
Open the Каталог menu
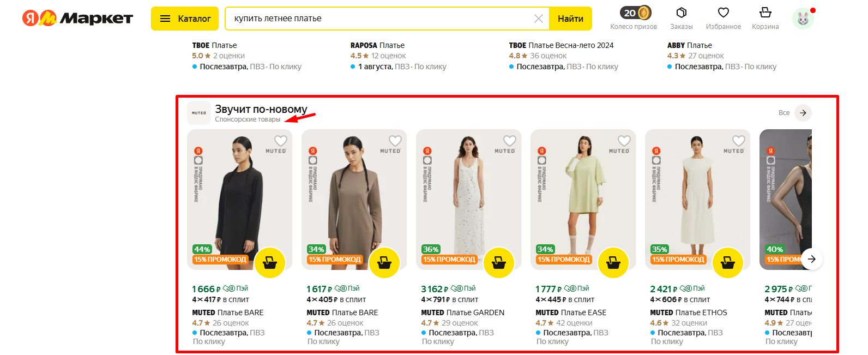185,19
